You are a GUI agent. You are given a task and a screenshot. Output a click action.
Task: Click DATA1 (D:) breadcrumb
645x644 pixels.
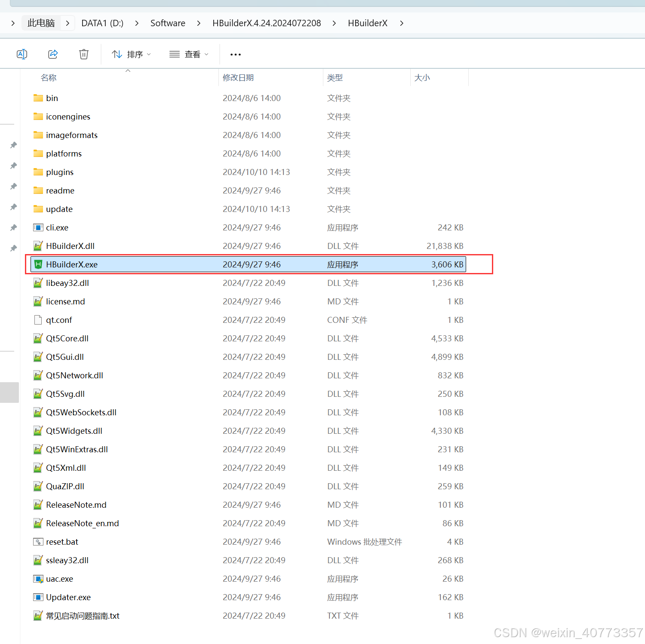point(102,23)
